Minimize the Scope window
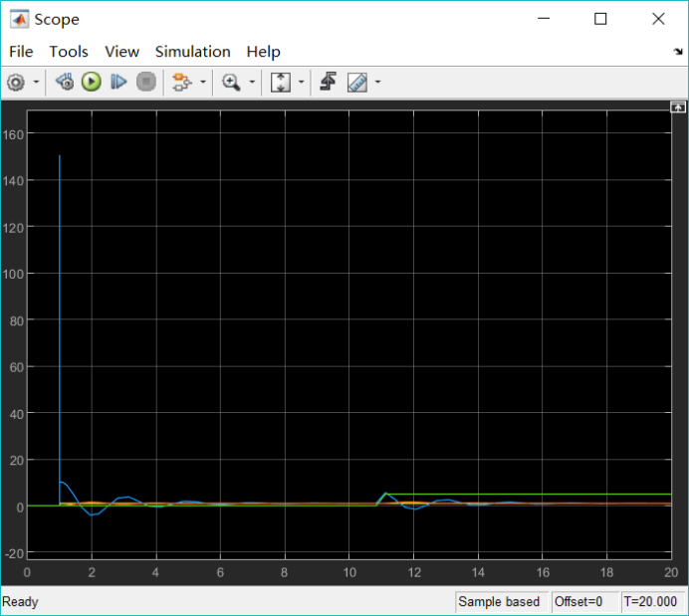Image resolution: width=689 pixels, height=616 pixels. click(544, 19)
